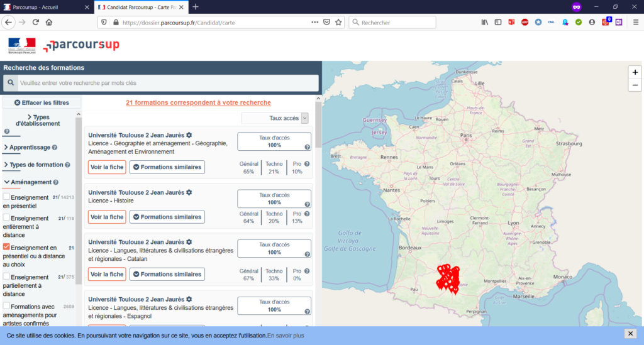Expand Types d'établissement filter section
The width and height of the screenshot is (644, 345).
coord(38,120)
